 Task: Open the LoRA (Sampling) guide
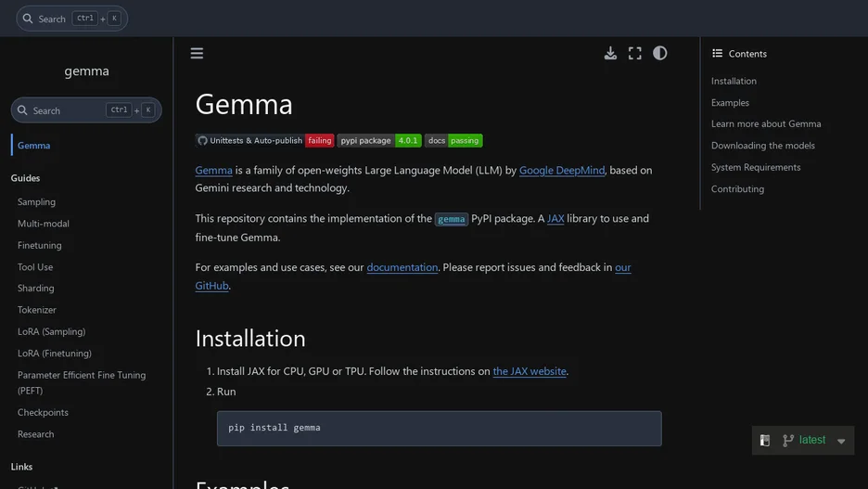(52, 331)
